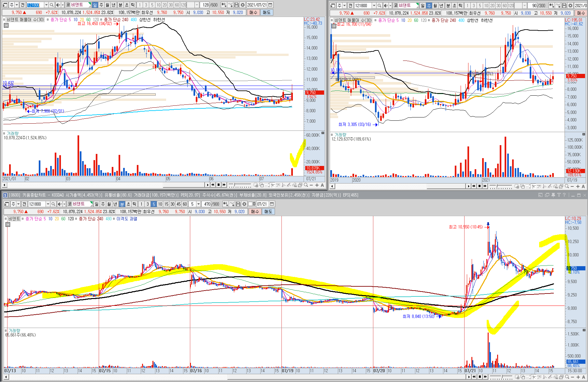588x382 pixels.
Task: Open speaker dropdown arrow in top-left chart
Action: click(x=63, y=5)
